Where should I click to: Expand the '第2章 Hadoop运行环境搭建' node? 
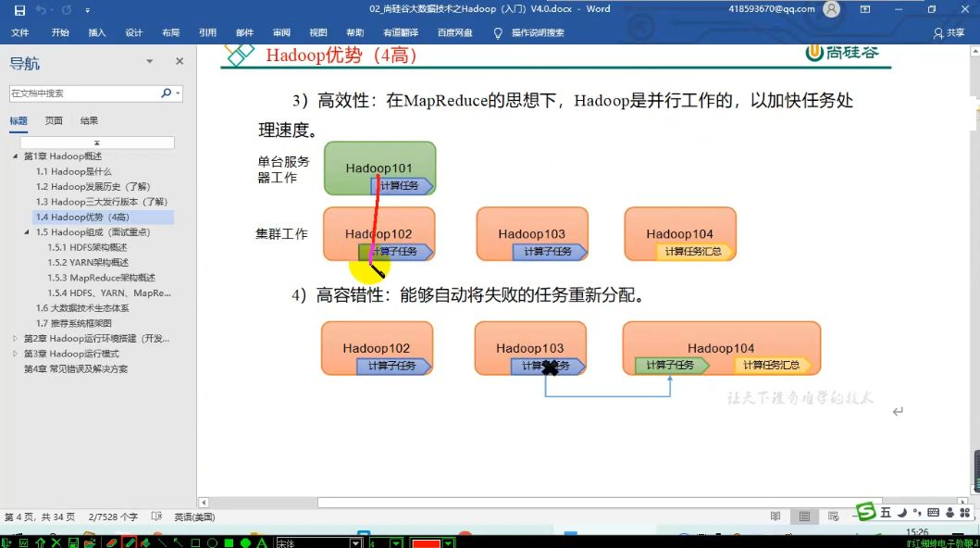point(15,339)
